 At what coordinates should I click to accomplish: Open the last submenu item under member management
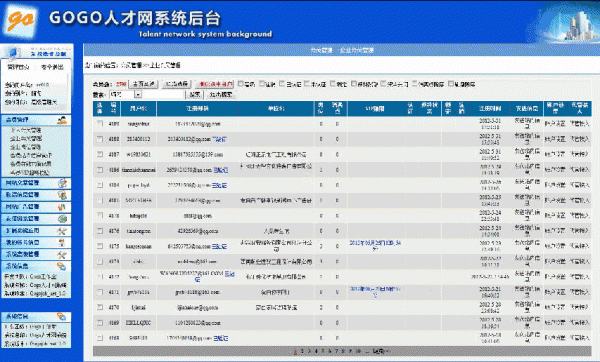point(30,173)
